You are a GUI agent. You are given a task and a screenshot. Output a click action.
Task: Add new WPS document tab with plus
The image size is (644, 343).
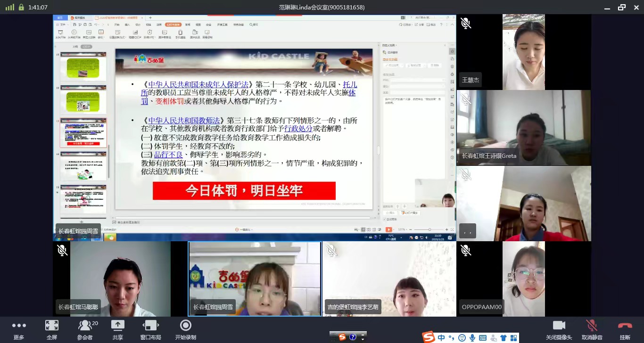click(x=150, y=17)
